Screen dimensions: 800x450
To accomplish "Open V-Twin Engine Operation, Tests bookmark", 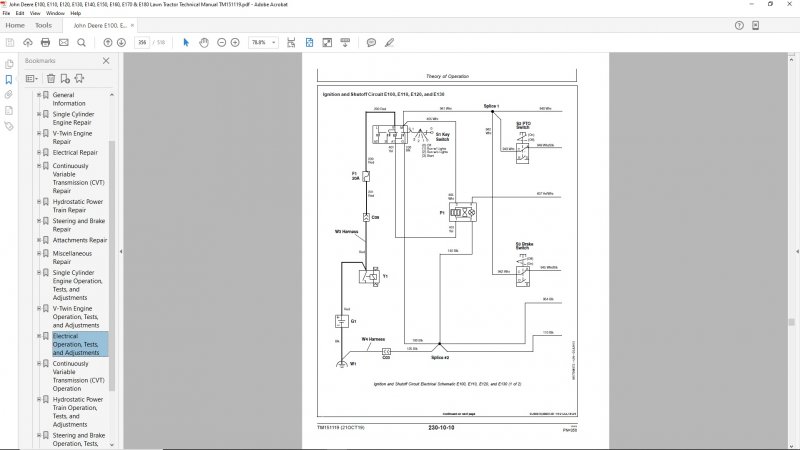I will (x=76, y=317).
